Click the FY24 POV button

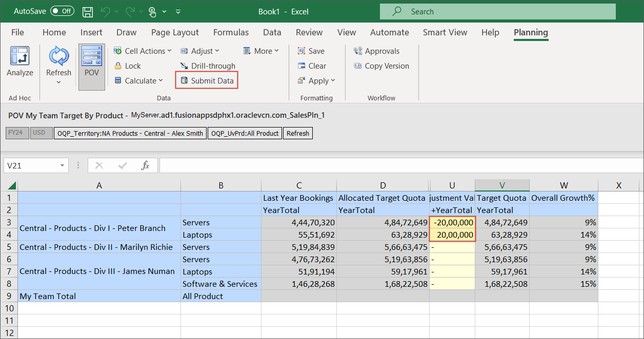click(17, 133)
